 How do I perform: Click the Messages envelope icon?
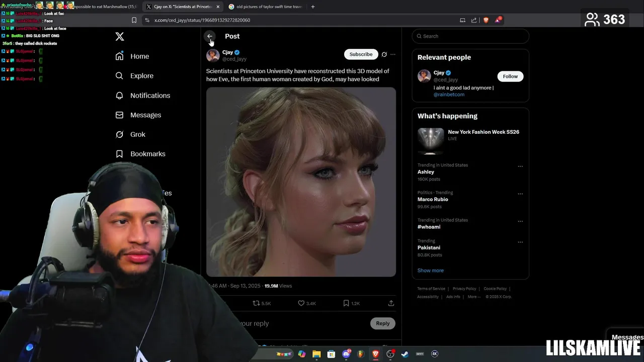click(119, 115)
